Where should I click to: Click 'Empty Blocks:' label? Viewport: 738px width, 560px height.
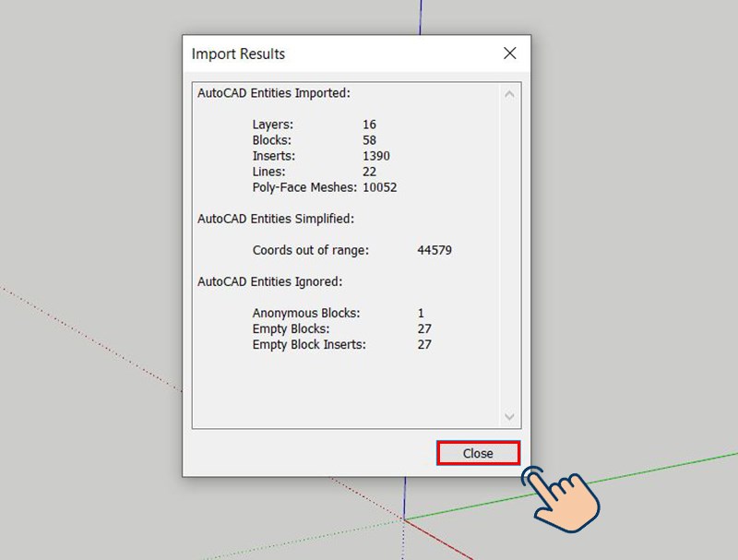coord(291,328)
